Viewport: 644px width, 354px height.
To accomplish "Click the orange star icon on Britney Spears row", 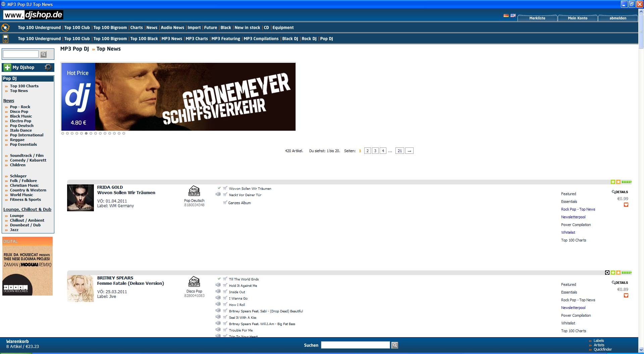I will [x=618, y=272].
